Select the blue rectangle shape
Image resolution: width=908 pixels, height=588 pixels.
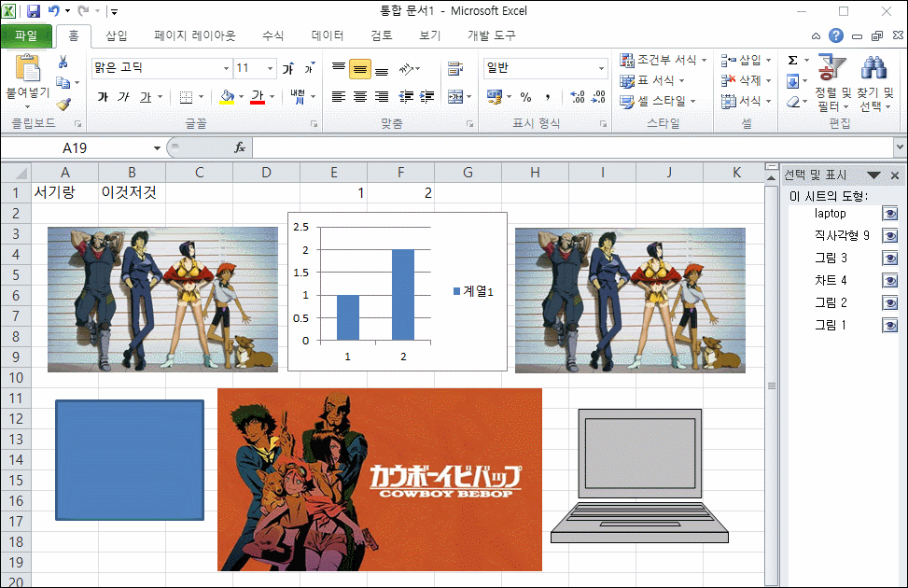pos(130,460)
